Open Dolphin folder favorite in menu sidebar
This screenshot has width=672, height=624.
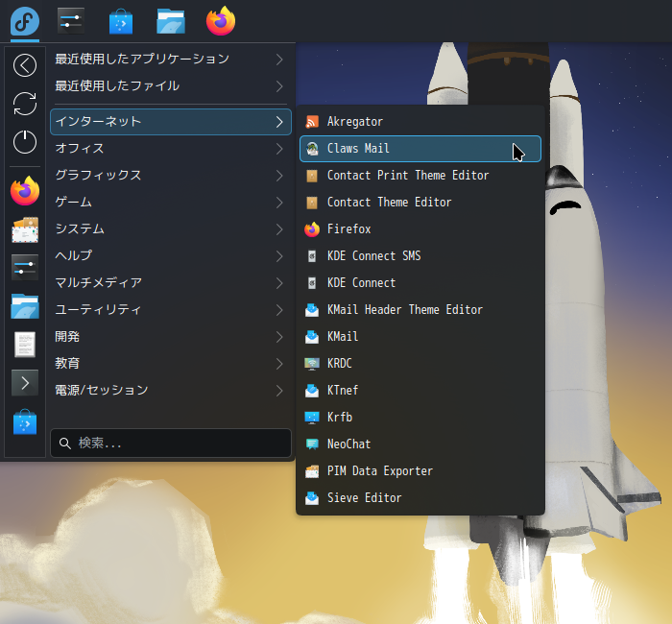tap(25, 306)
